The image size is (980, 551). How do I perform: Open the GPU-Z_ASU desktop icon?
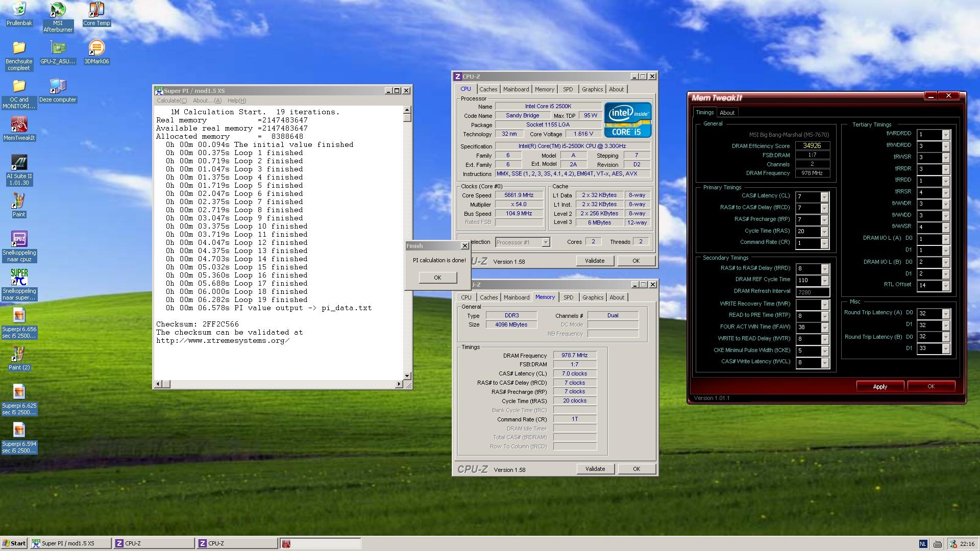[x=58, y=53]
